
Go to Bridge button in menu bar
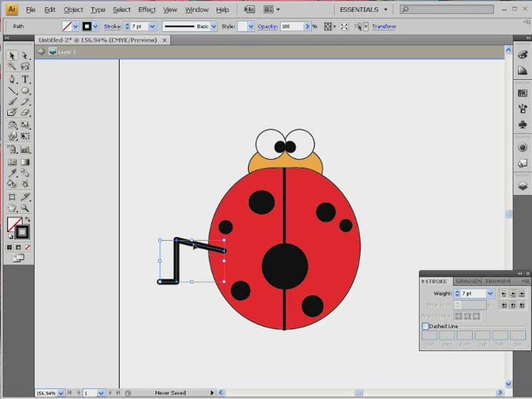coord(250,10)
